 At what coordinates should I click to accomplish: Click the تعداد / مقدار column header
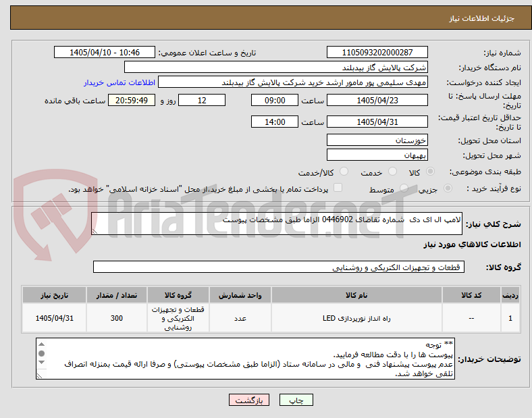tap(116, 295)
